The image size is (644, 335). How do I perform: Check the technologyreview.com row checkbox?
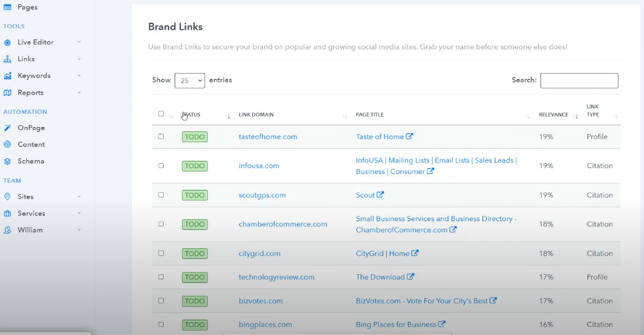coord(161,277)
